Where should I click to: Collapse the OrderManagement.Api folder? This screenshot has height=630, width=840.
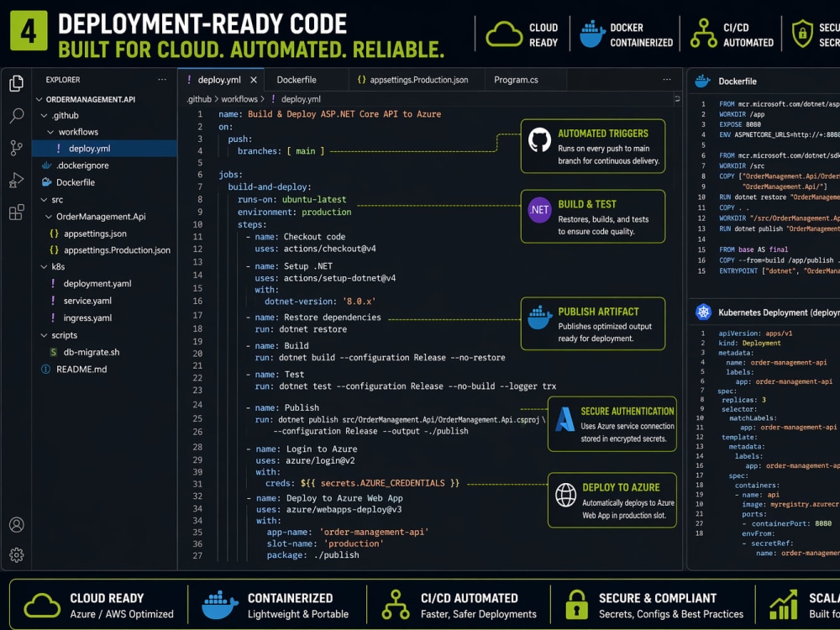[49, 217]
